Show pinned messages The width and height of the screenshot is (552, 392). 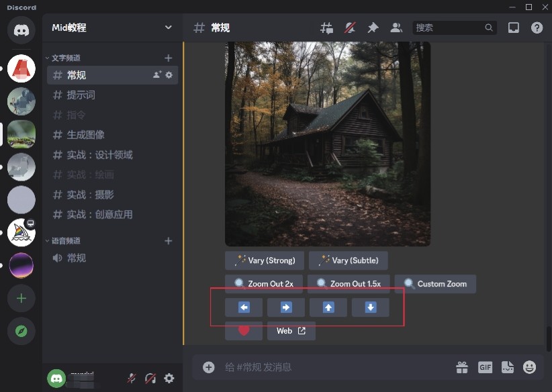pos(373,28)
